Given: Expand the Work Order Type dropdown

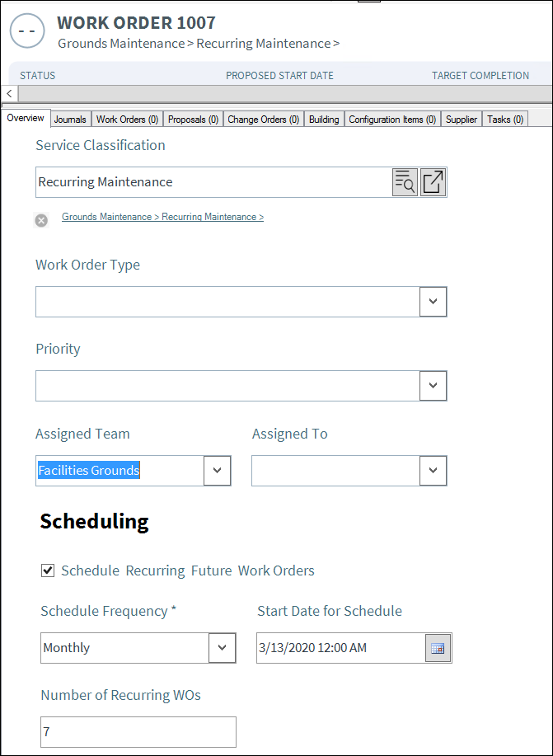Looking at the screenshot, I should [433, 302].
